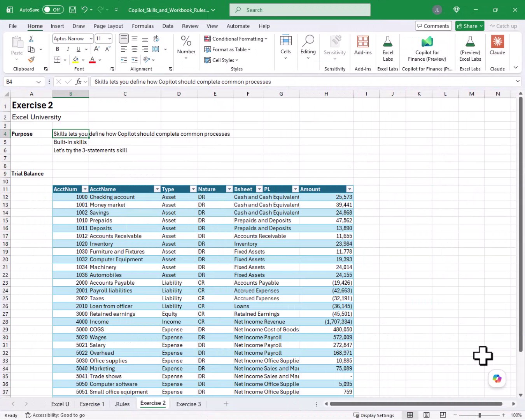Image resolution: width=525 pixels, height=420 pixels.
Task: Open the Copilot for Finance (Preview) add-in
Action: (427, 49)
